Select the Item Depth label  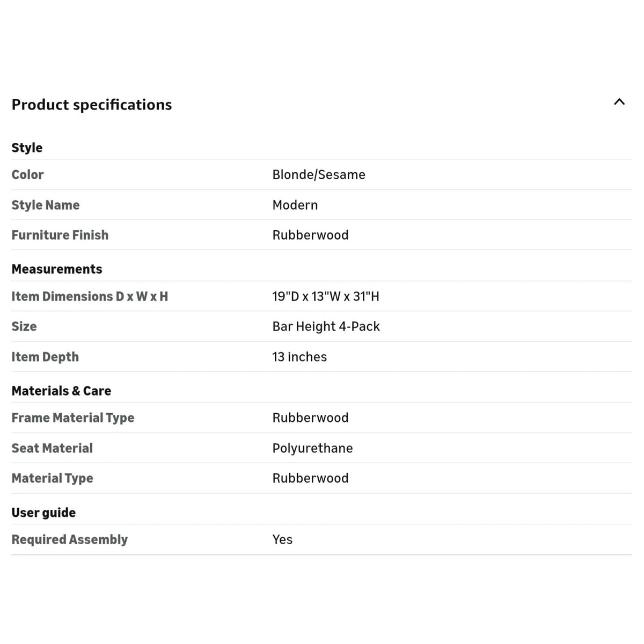(x=45, y=357)
